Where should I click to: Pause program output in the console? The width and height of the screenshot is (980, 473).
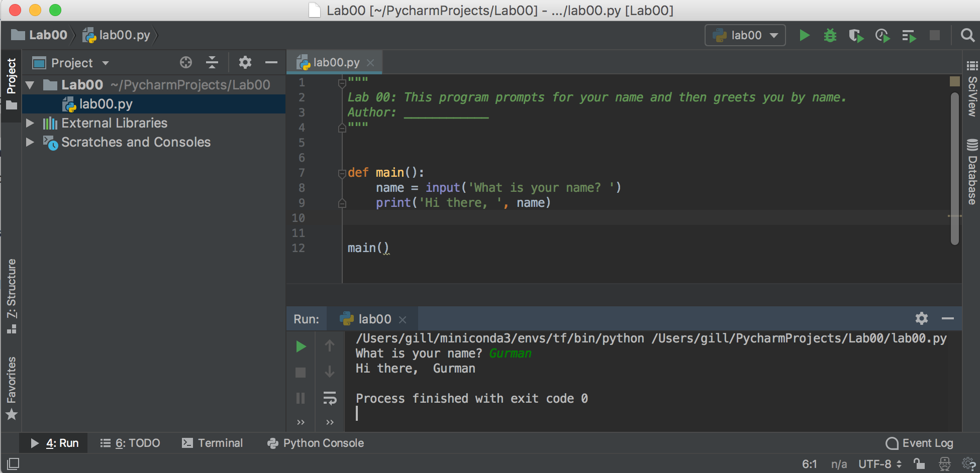coord(301,398)
